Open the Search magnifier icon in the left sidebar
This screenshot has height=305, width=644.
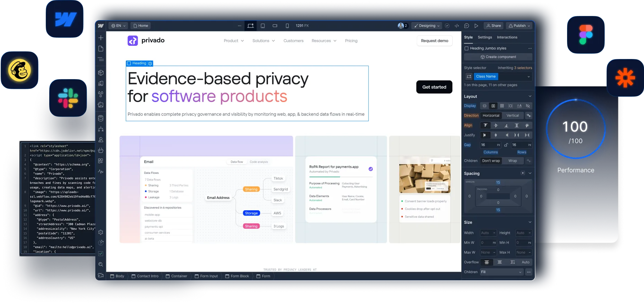[101, 264]
